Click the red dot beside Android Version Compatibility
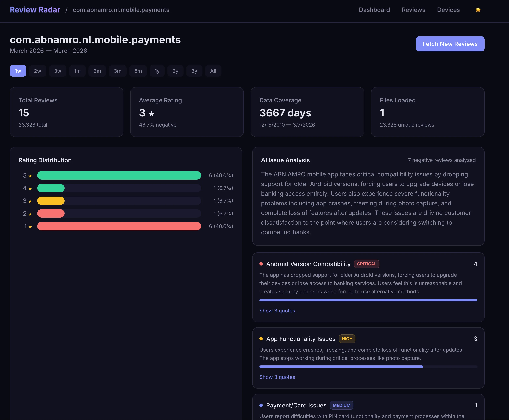 (x=261, y=264)
